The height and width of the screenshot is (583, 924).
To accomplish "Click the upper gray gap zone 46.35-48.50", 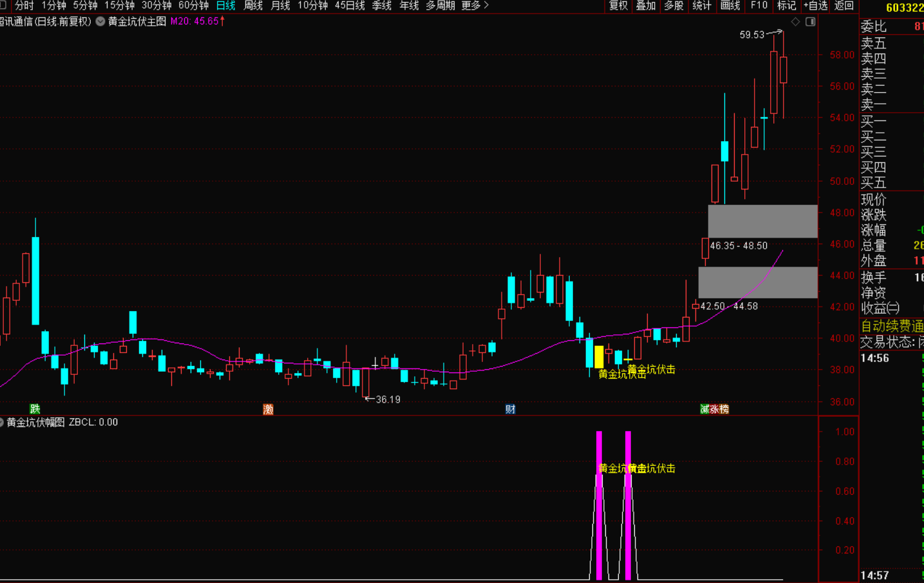I will tap(762, 221).
